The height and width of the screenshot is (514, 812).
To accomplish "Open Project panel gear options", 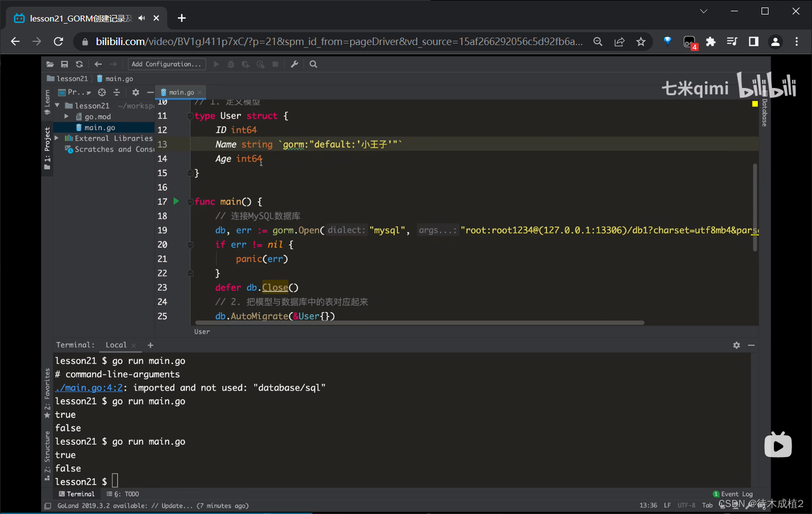I will pyautogui.click(x=135, y=92).
